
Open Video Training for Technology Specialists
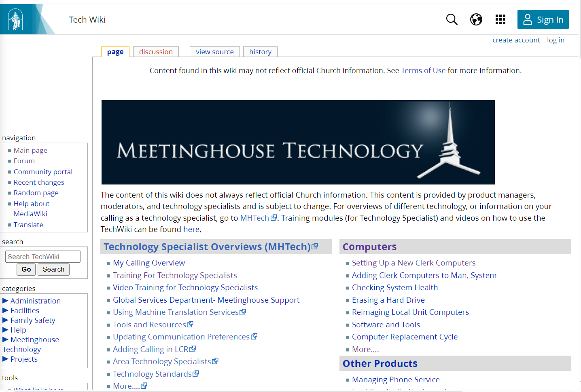coord(185,287)
